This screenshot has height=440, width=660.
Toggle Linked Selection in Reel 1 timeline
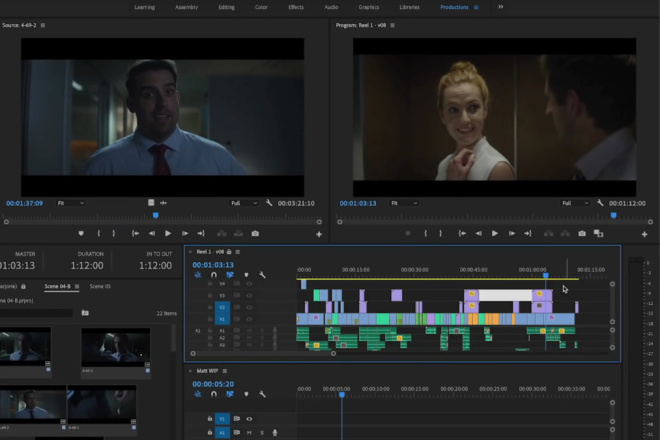[230, 275]
